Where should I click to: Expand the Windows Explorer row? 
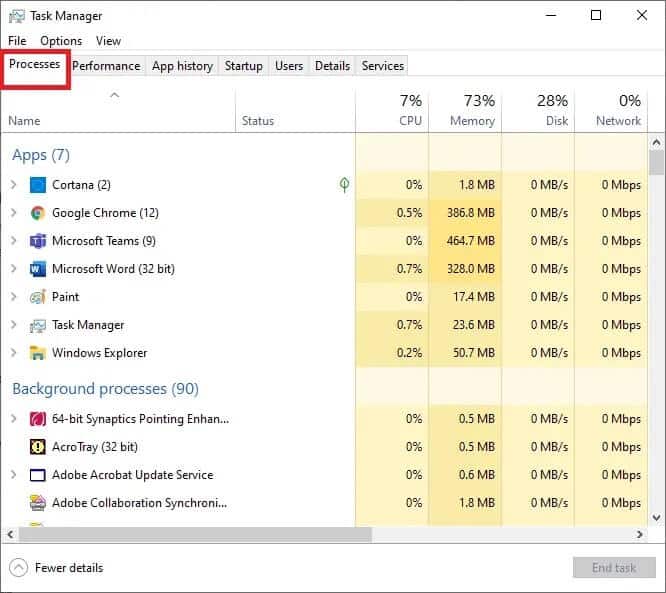tap(14, 353)
